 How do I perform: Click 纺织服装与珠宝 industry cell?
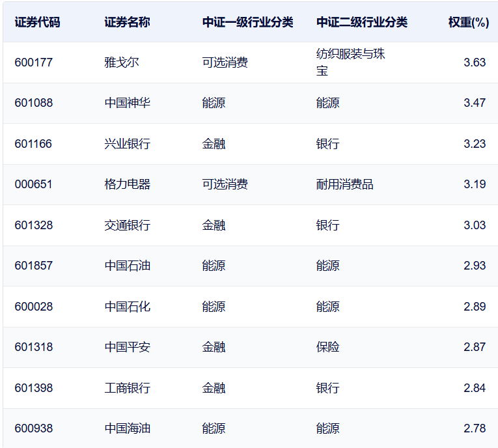[x=350, y=63]
